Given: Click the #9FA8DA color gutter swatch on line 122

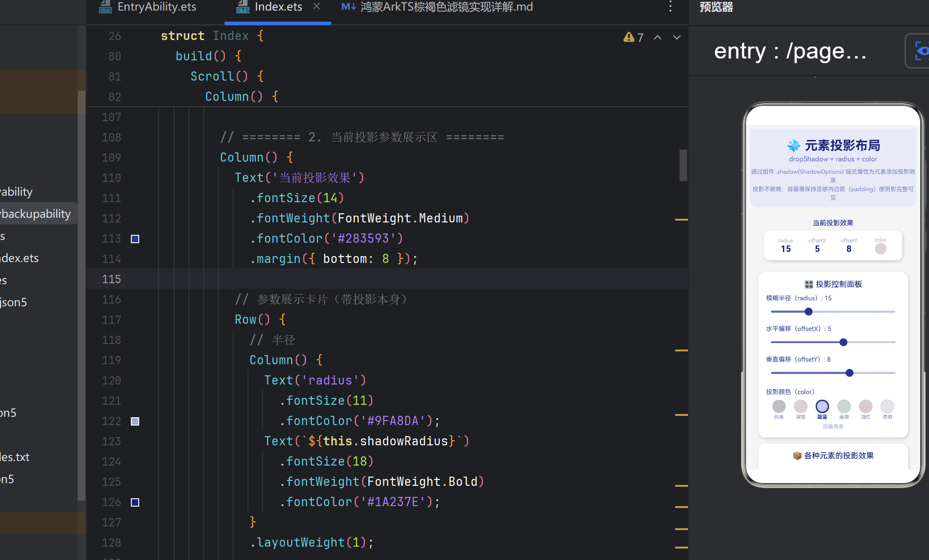Looking at the screenshot, I should tap(135, 421).
